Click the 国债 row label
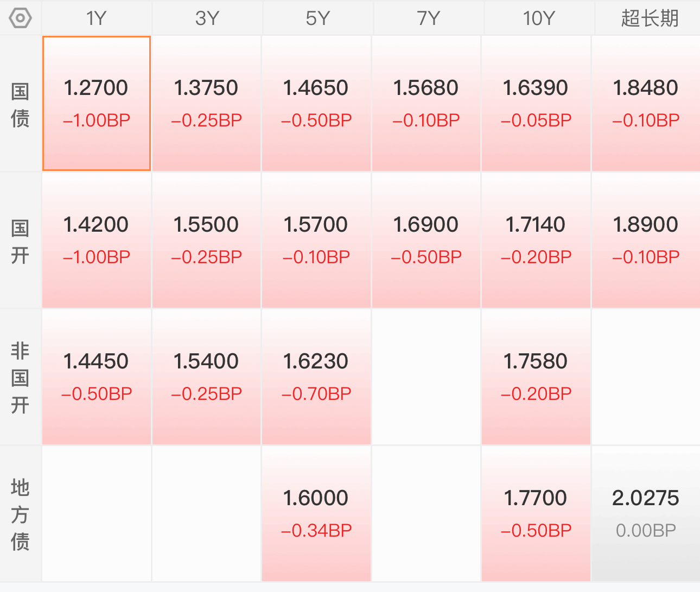The width and height of the screenshot is (700, 592). [20, 104]
